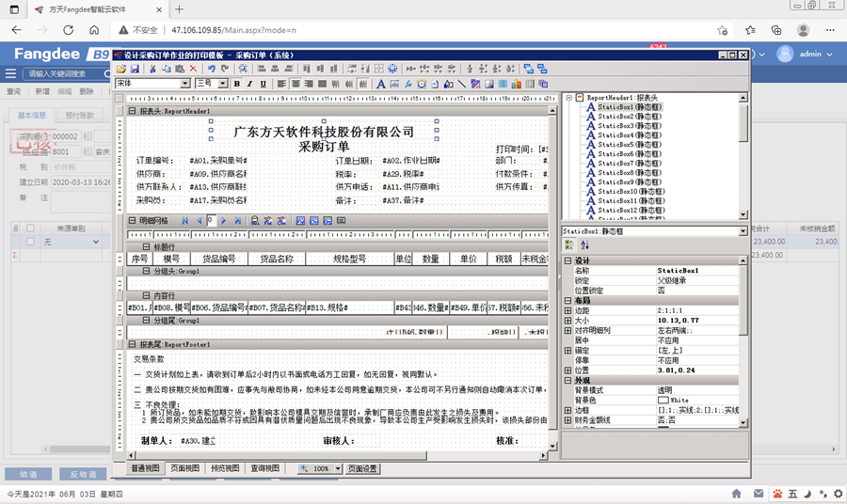
Task: Open the 基本信息 tab in background page
Action: click(32, 116)
